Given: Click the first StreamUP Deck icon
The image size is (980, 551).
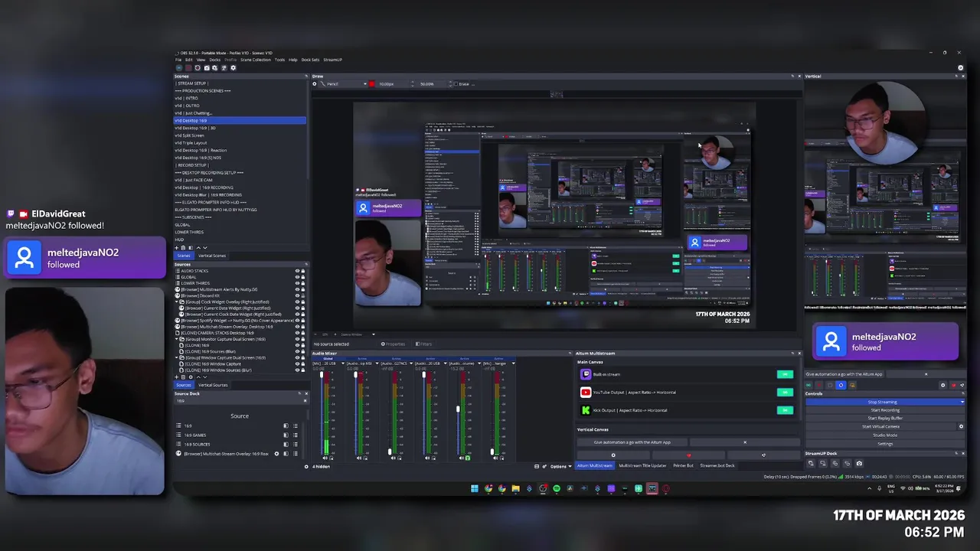Looking at the screenshot, I should click(811, 463).
